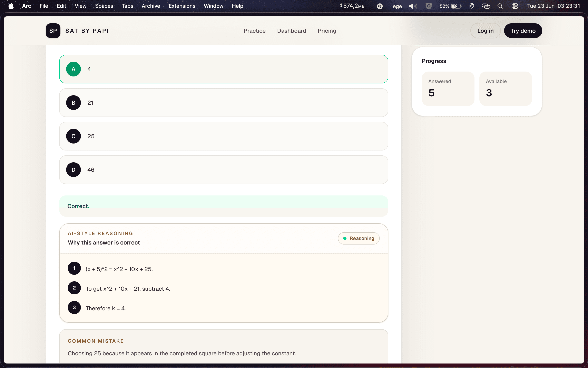Click reasoning step 'To get x^2 + 10x + 21, subtract 4.'

coord(128,289)
